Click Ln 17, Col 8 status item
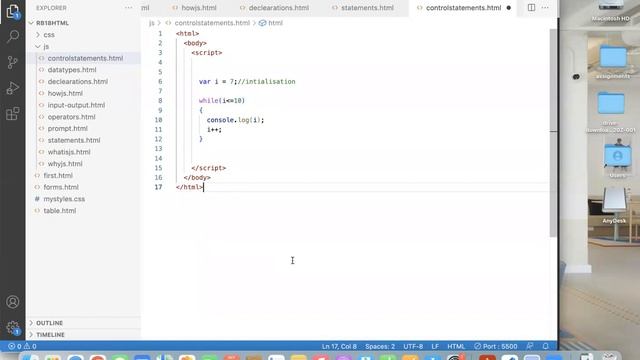 coord(339,346)
